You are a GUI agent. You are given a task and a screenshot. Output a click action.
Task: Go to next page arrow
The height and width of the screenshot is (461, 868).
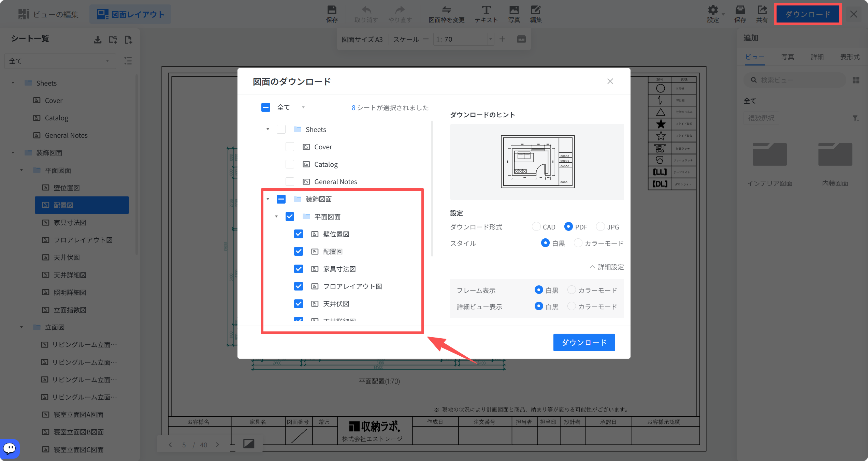pyautogui.click(x=217, y=445)
